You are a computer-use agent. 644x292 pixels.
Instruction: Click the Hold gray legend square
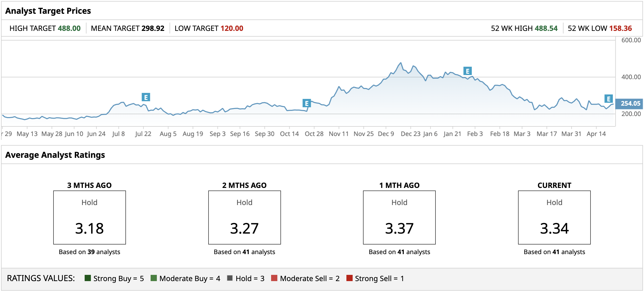click(230, 278)
